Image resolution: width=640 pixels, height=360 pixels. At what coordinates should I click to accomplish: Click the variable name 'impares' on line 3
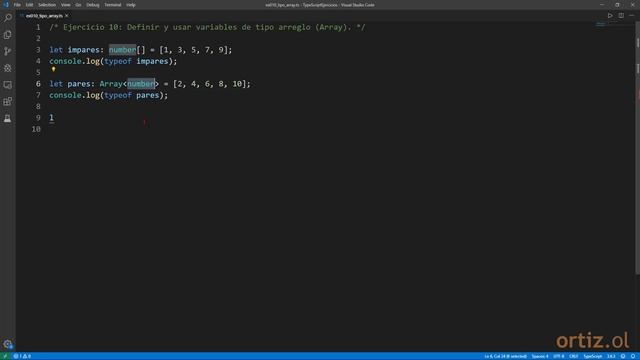pos(83,50)
